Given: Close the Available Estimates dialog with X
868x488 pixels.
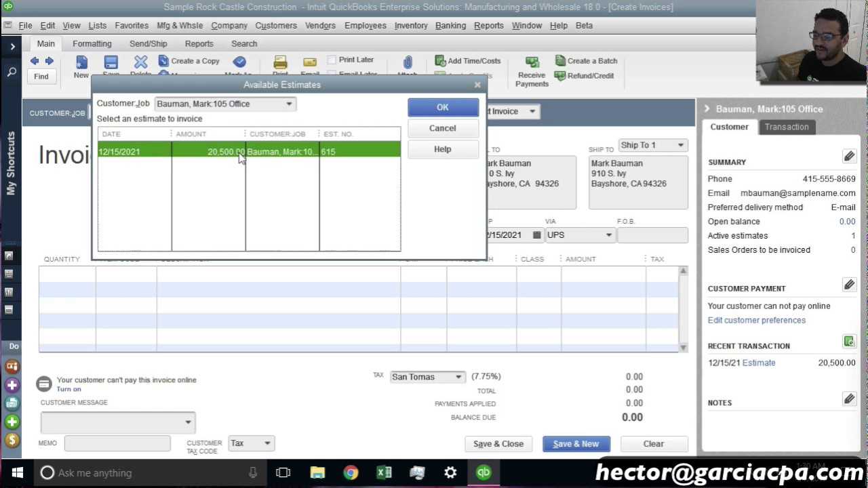Looking at the screenshot, I should [x=477, y=85].
